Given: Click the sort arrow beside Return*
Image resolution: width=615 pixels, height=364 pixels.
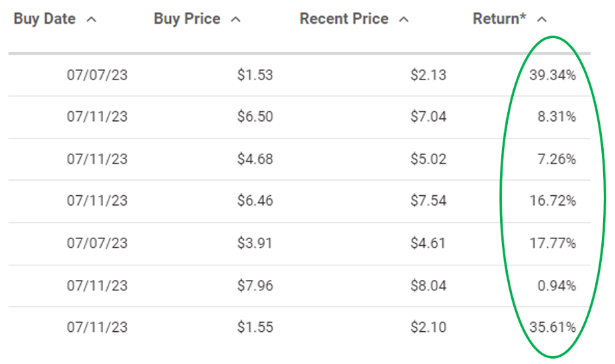Looking at the screenshot, I should click(x=541, y=20).
